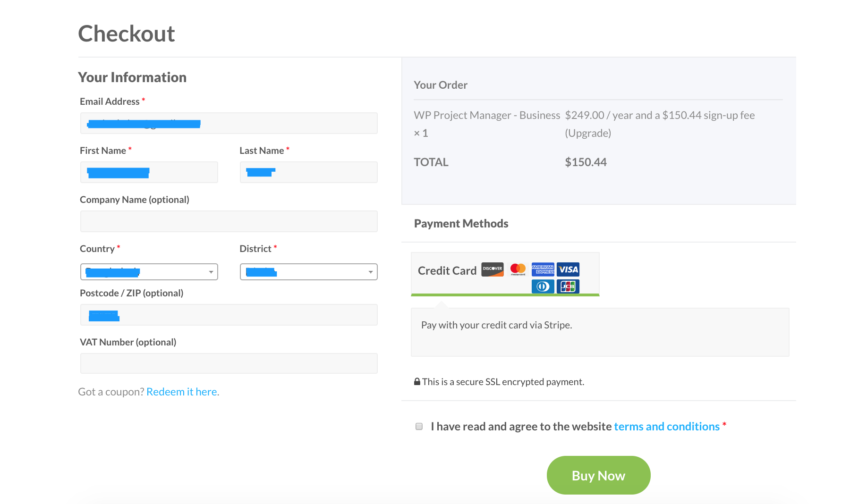Click the green underline below Credit Card

[505, 295]
